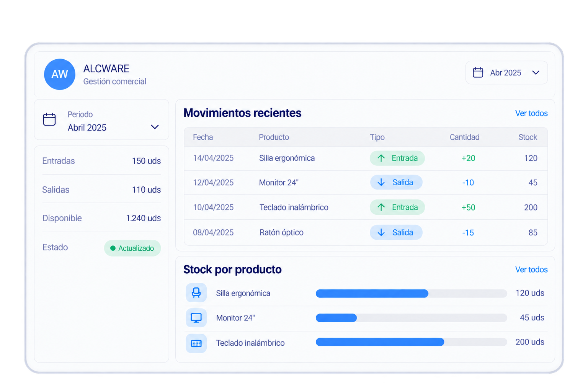The height and width of the screenshot is (392, 588).
Task: Click the Disponible 1.240 uds value
Action: click(143, 218)
